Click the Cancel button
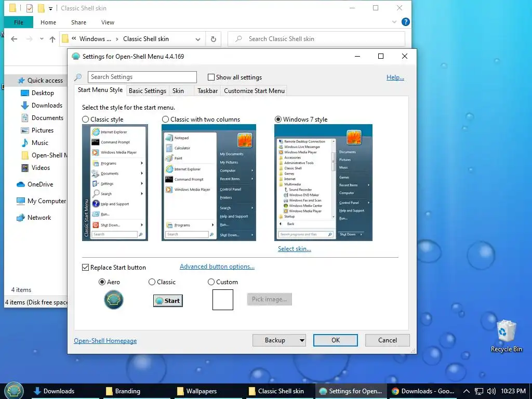 [387, 340]
